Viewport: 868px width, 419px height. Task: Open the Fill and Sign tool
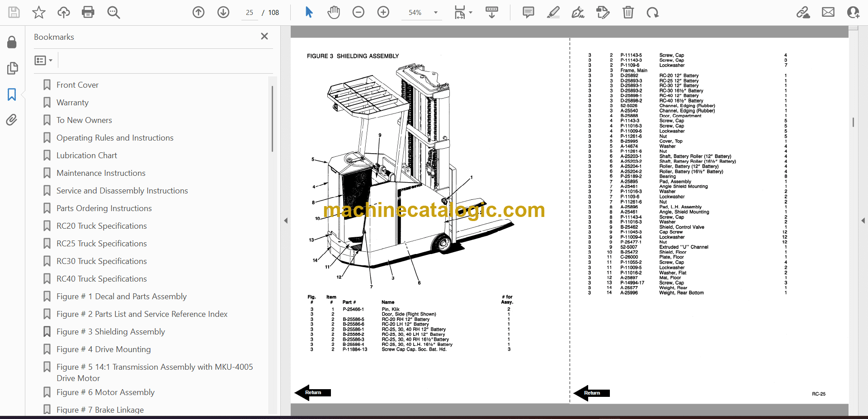(578, 12)
